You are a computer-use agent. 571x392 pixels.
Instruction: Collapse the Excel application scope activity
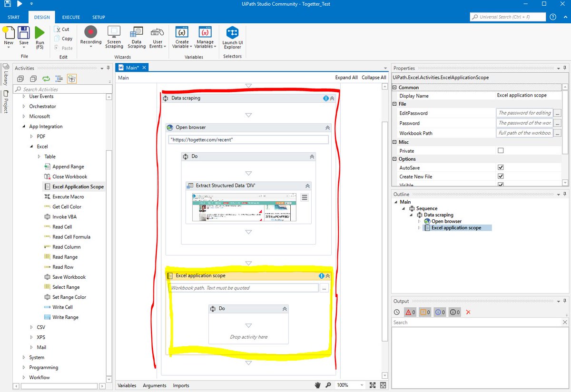(x=327, y=276)
